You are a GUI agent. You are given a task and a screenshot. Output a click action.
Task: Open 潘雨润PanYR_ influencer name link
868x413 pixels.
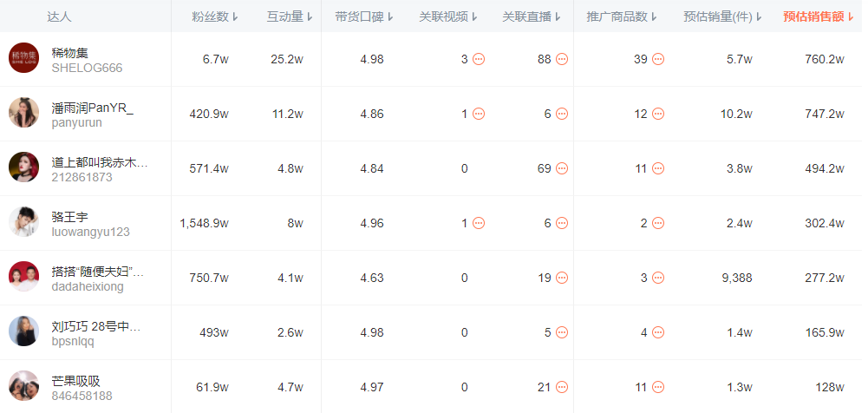(x=93, y=107)
